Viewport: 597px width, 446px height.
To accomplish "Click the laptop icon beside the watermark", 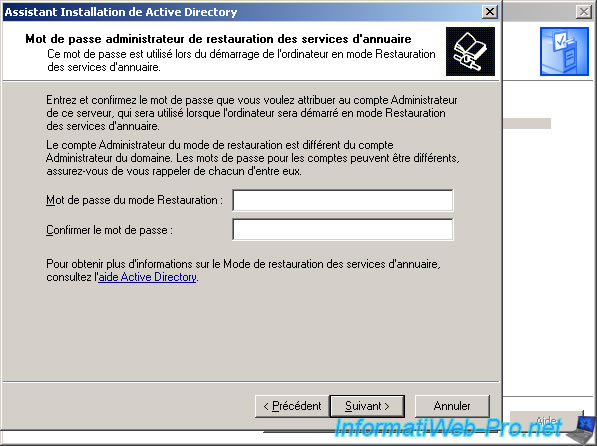I will (x=582, y=429).
